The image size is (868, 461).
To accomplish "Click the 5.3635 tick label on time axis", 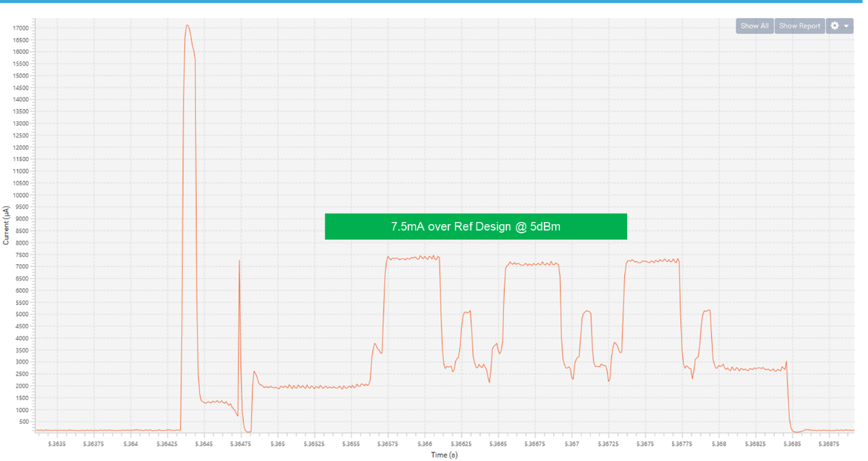I will coord(57,444).
